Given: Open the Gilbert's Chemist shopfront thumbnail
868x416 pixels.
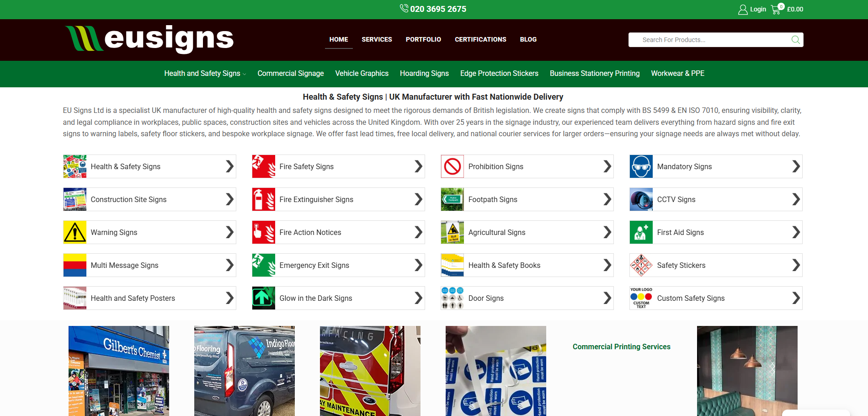Looking at the screenshot, I should click(119, 370).
